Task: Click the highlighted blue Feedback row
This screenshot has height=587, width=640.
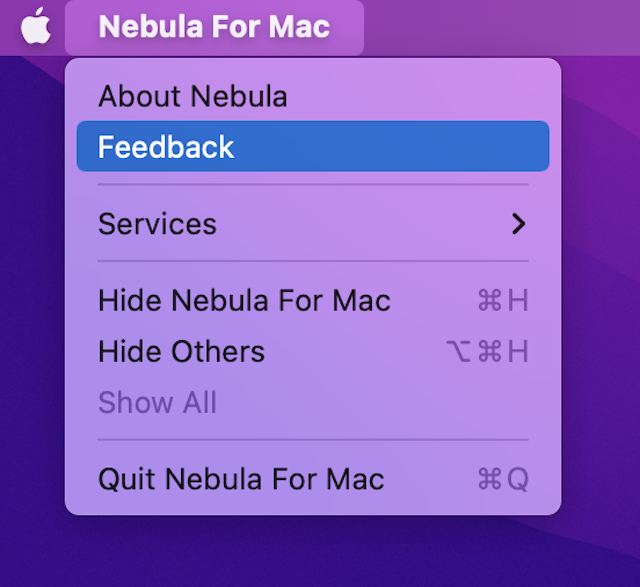Action: [313, 146]
